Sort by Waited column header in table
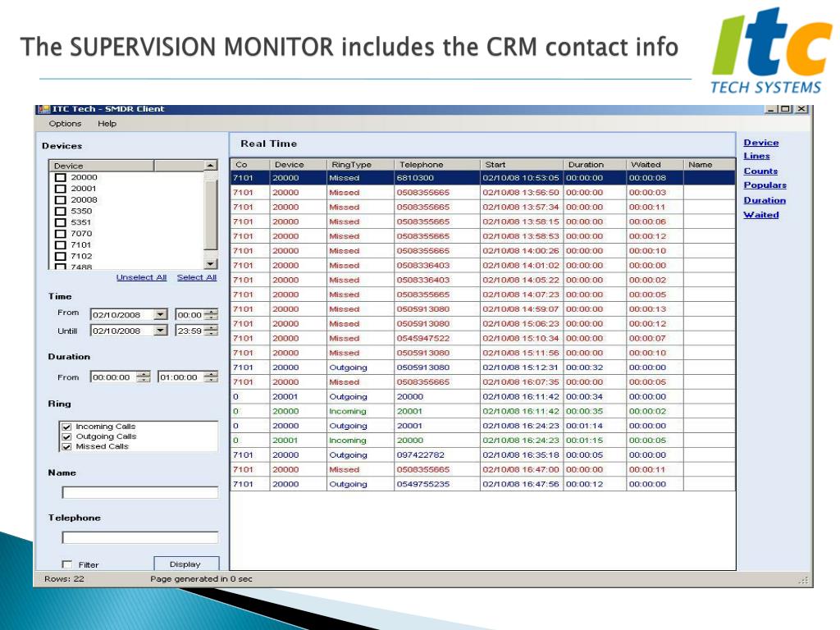This screenshot has width=840, height=630. (x=655, y=164)
